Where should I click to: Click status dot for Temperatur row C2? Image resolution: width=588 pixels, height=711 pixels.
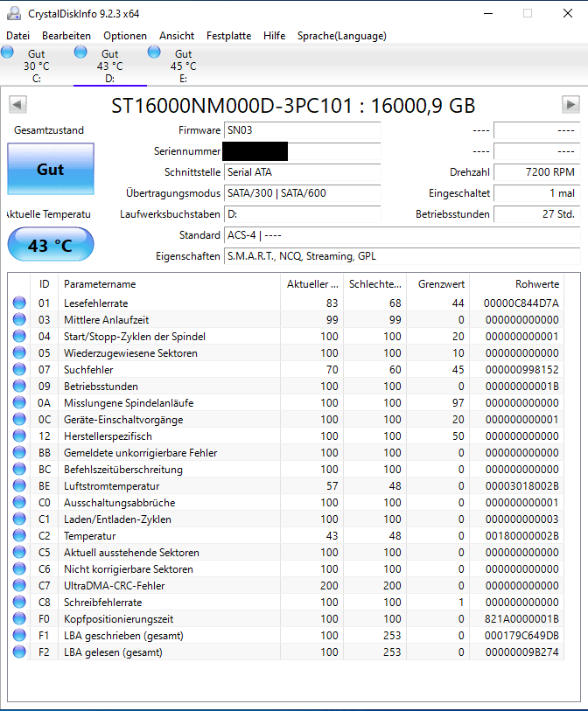coord(19,535)
